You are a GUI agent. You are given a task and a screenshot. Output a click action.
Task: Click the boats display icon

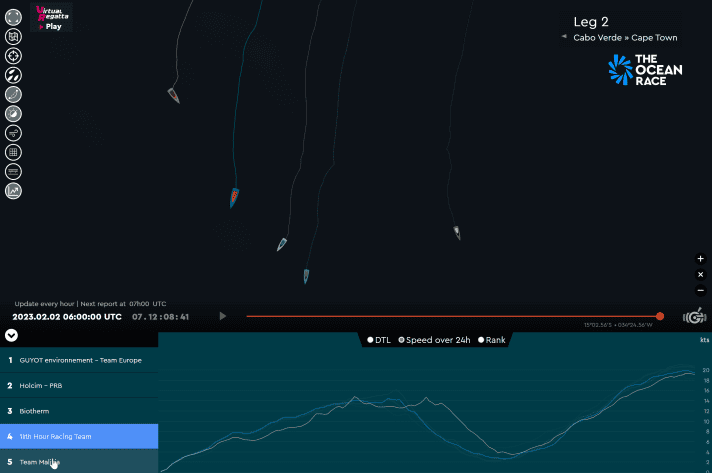[13, 75]
